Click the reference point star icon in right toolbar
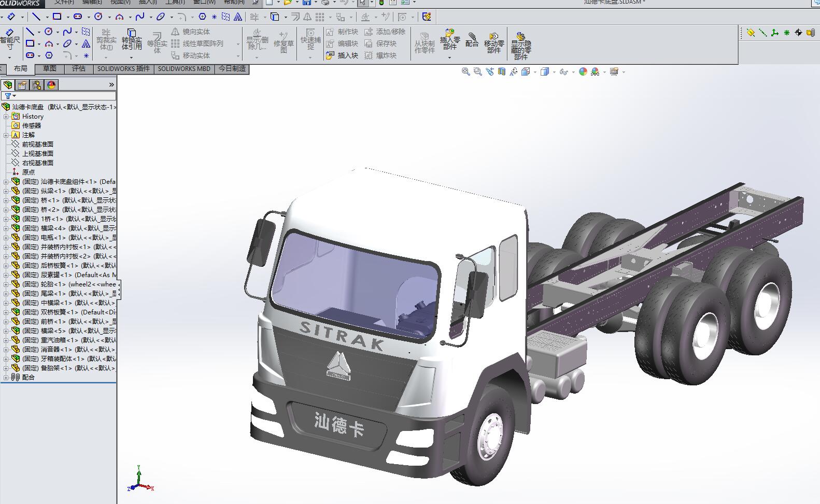 [x=786, y=33]
